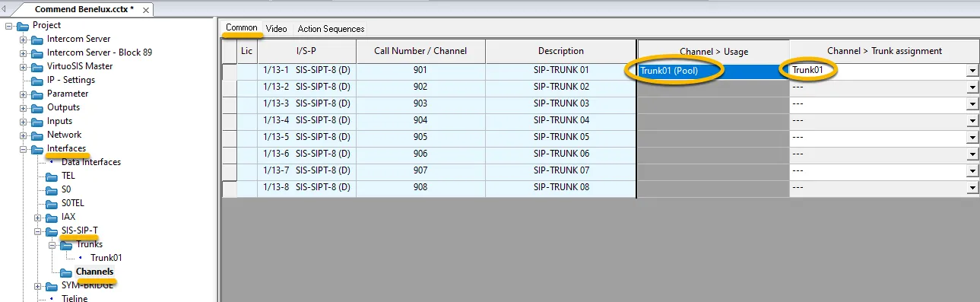Click the SYM-BRIDGE folder icon

[52, 286]
